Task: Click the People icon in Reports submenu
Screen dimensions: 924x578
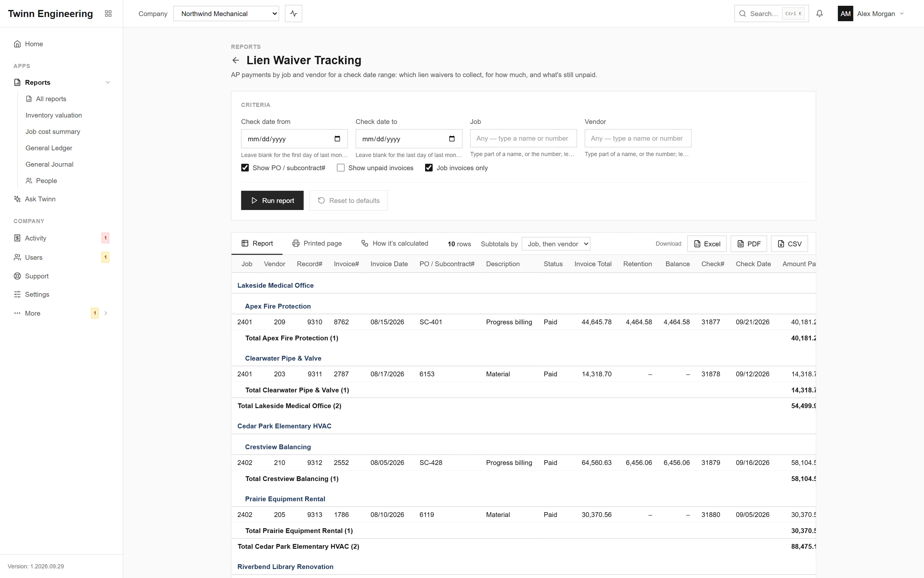Action: 29,181
